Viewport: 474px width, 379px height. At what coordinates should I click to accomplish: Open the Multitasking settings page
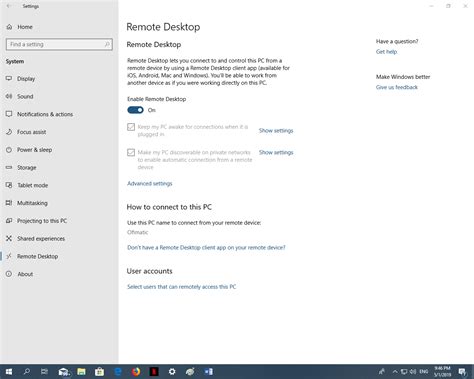32,203
